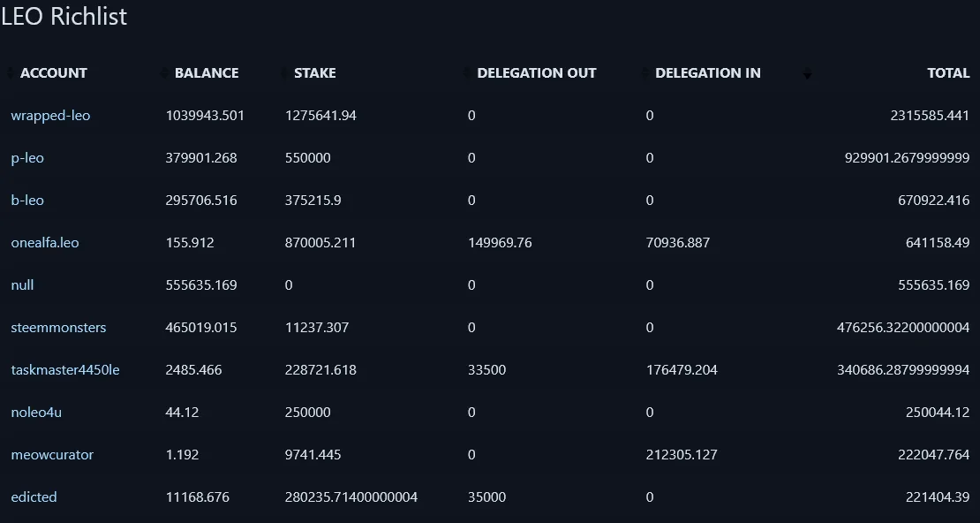Screen dimensions: 980x523
Task: Toggle the STAKE column sort arrows
Action: (284, 73)
